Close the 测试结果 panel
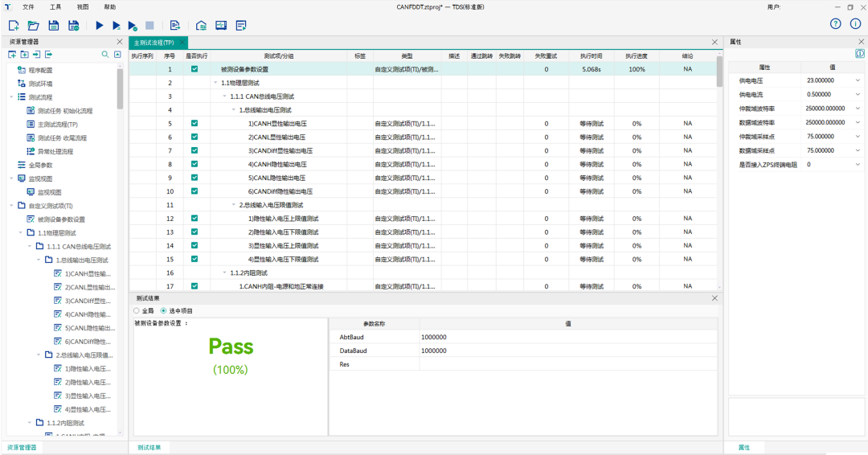868x455 pixels. click(714, 298)
